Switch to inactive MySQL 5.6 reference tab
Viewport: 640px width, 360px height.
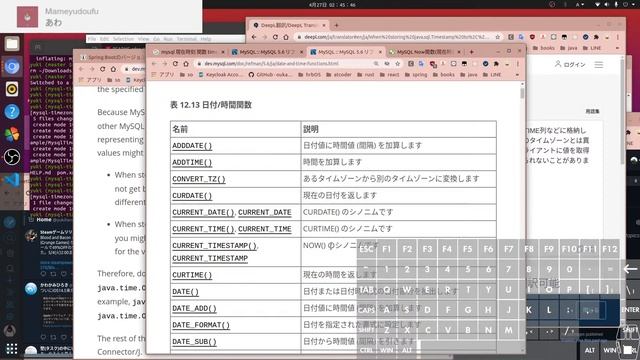[x=266, y=52]
